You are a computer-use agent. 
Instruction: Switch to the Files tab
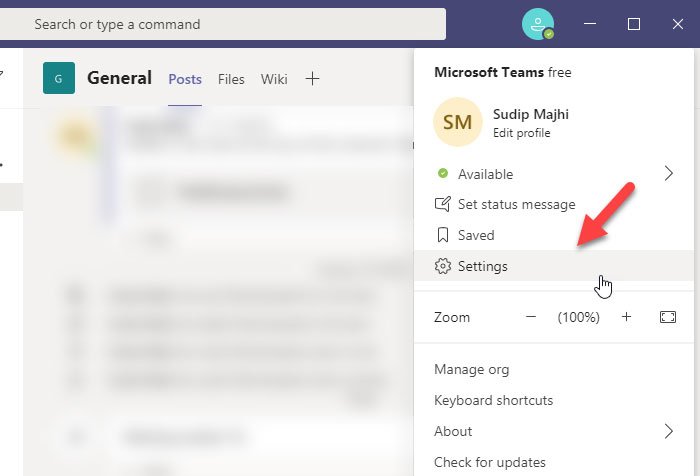coord(231,79)
